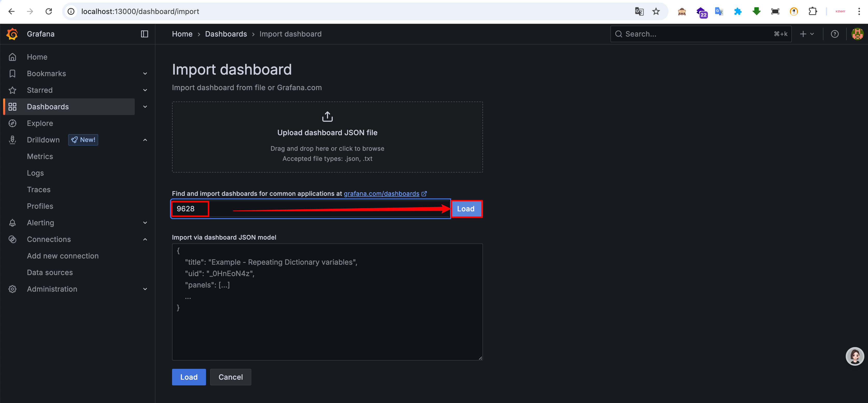Screen dimensions: 868x403
Task: Collapse the Connections section
Action: point(145,239)
